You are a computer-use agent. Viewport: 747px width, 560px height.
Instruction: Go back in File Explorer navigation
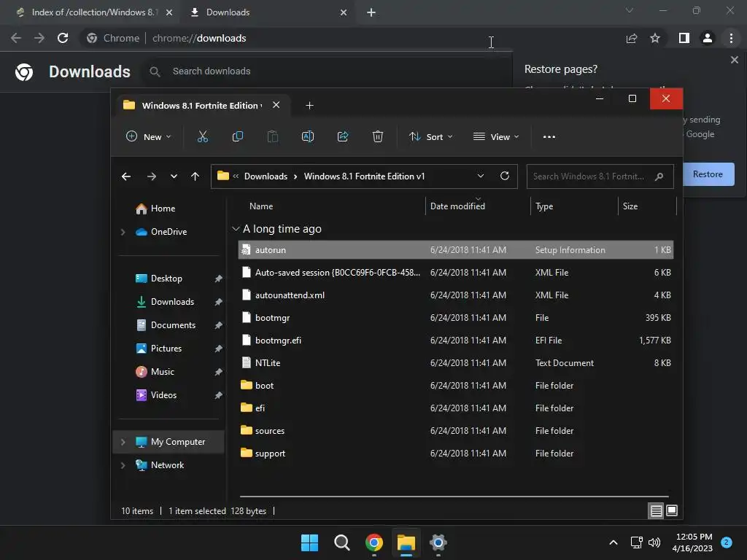(126, 176)
